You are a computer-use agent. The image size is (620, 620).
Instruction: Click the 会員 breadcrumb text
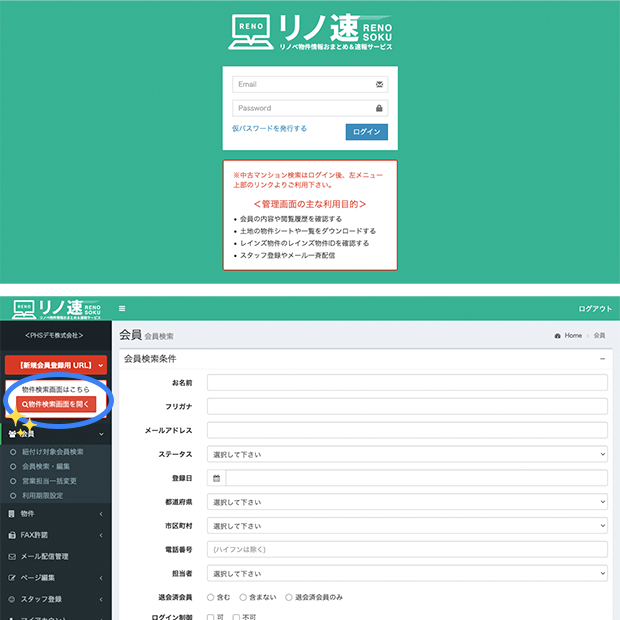(599, 335)
